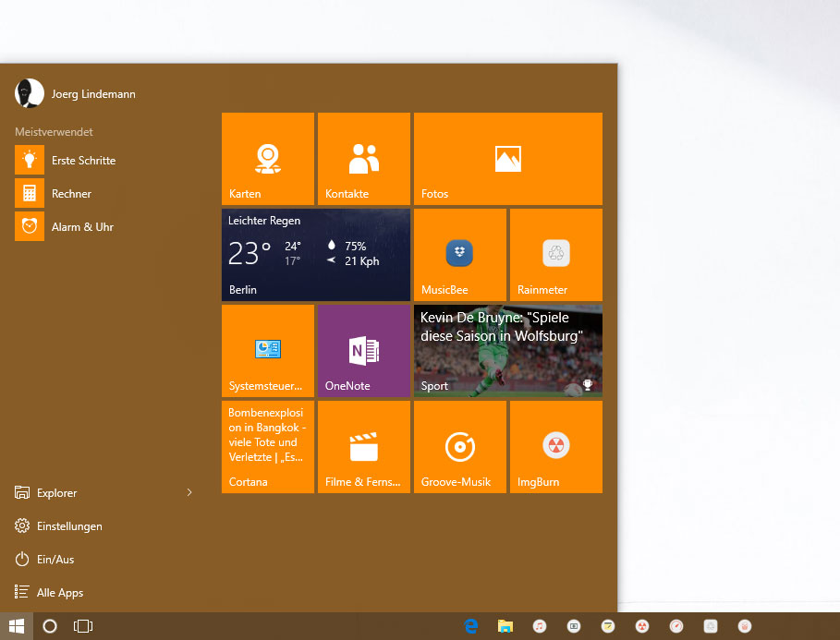Open the Groove-Musik tile
This screenshot has height=640, width=840.
459,447
